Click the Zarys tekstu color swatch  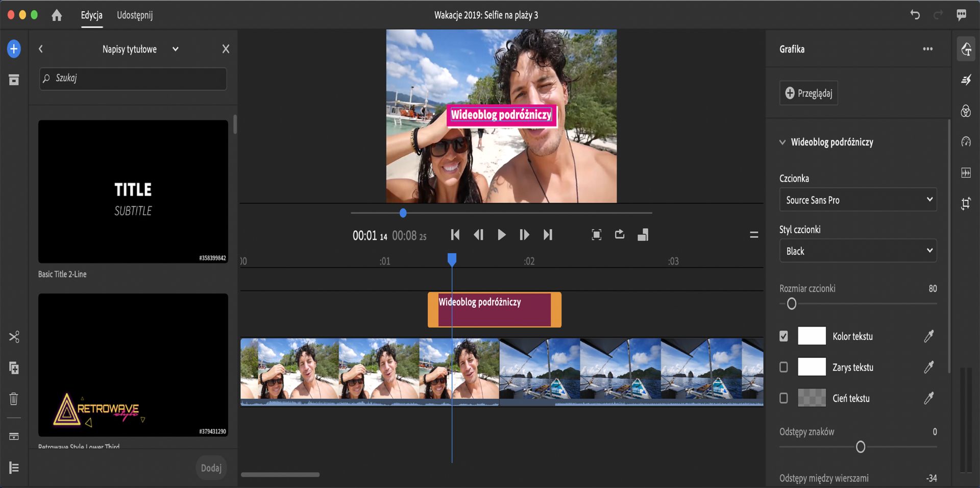[x=812, y=367]
